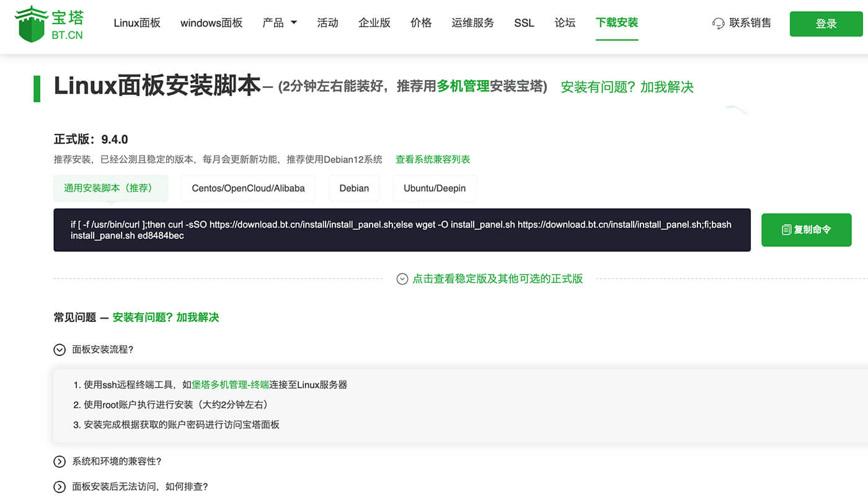The width and height of the screenshot is (868, 496).
Task: Click the 联系销售 link
Action: [x=750, y=23]
